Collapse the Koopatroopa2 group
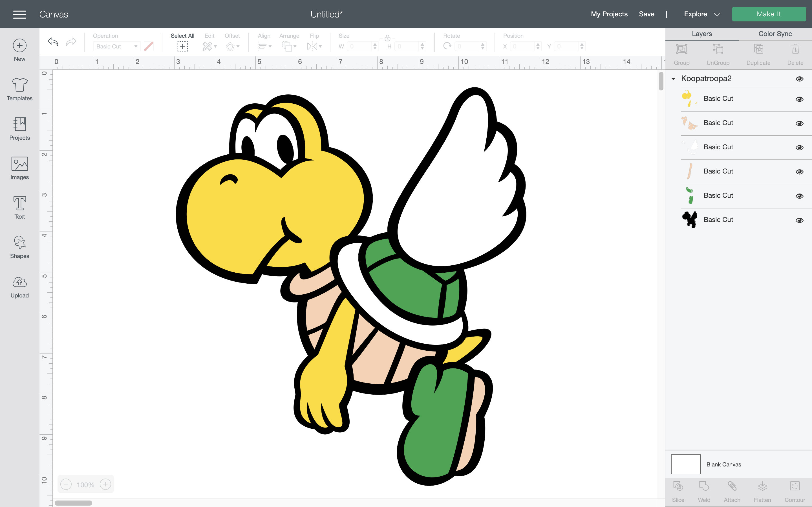 (673, 79)
